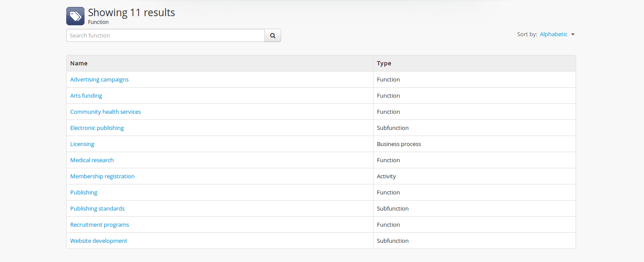Open the Medical research function
Screen dimensions: 644x262
tap(92, 160)
